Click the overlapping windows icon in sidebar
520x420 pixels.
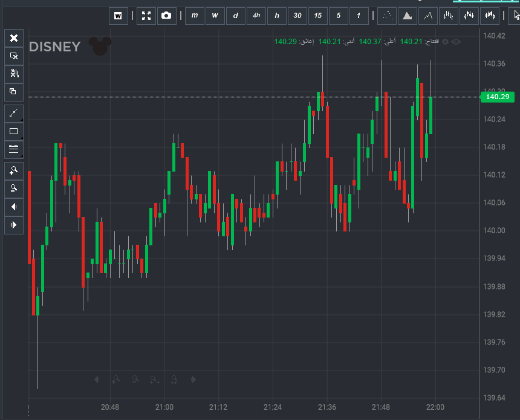(x=14, y=92)
